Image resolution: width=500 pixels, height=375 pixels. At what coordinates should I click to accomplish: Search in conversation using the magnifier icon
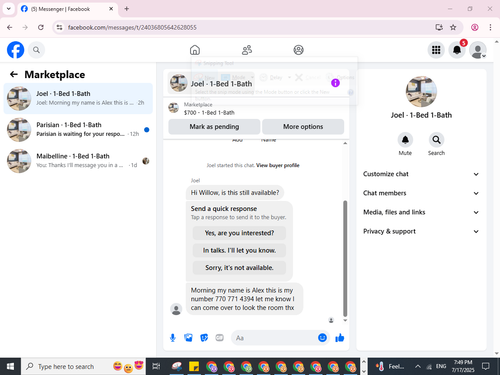(x=436, y=140)
